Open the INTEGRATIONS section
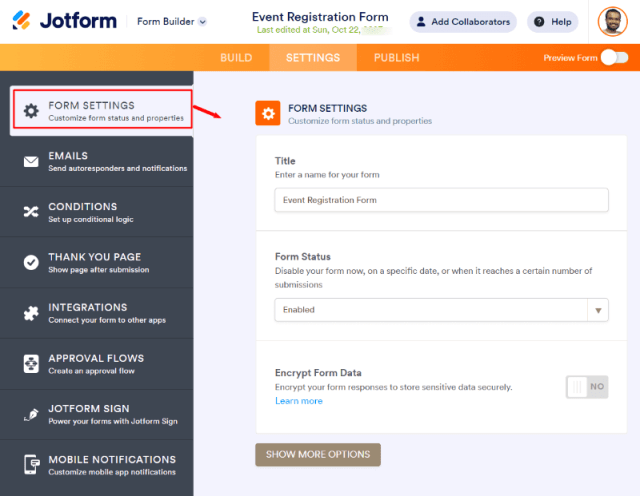The image size is (640, 496). (x=97, y=313)
